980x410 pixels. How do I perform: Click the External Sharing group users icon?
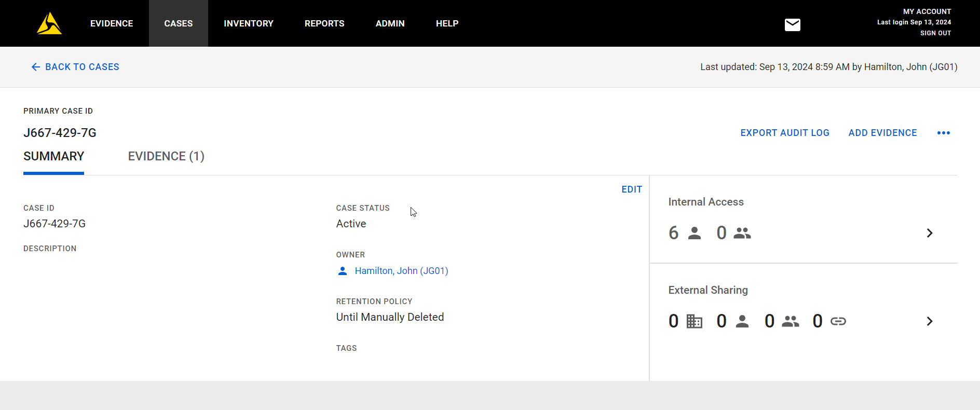pyautogui.click(x=790, y=322)
